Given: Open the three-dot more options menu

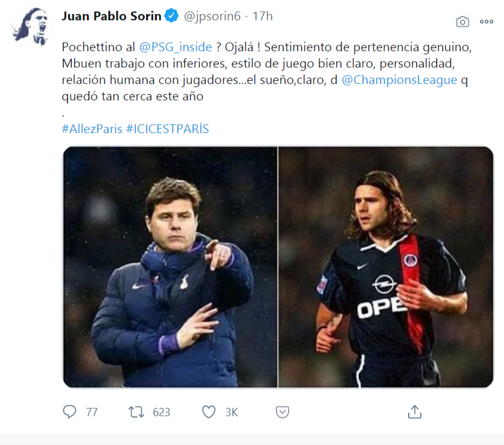Looking at the screenshot, I should pos(486,21).
